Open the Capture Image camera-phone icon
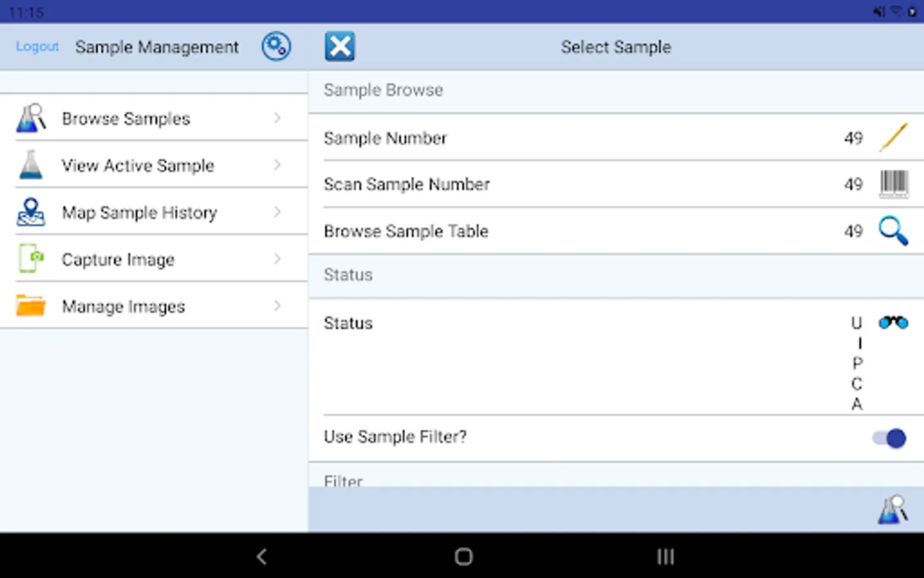The image size is (924, 578). (30, 259)
